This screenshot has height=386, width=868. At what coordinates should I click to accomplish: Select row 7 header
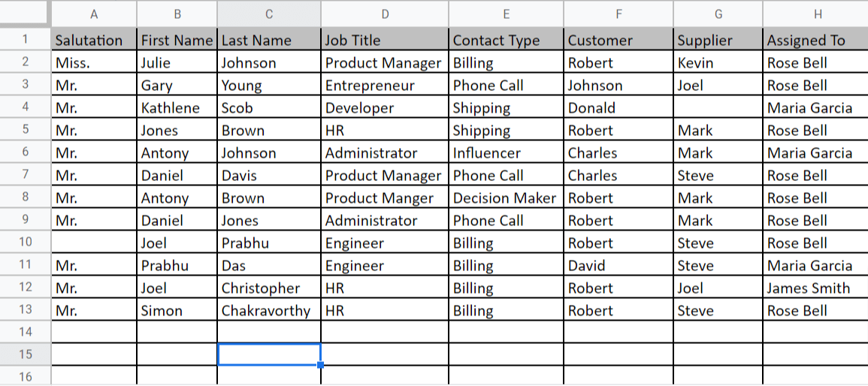pos(26,176)
